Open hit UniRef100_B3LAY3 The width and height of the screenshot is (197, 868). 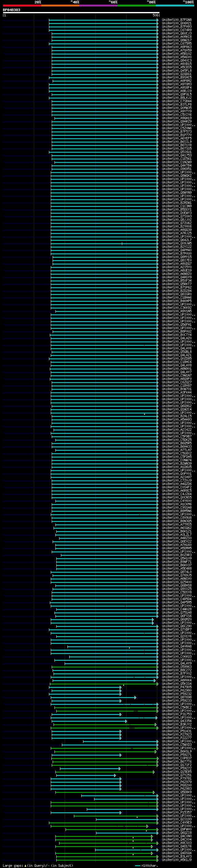[177, 857]
